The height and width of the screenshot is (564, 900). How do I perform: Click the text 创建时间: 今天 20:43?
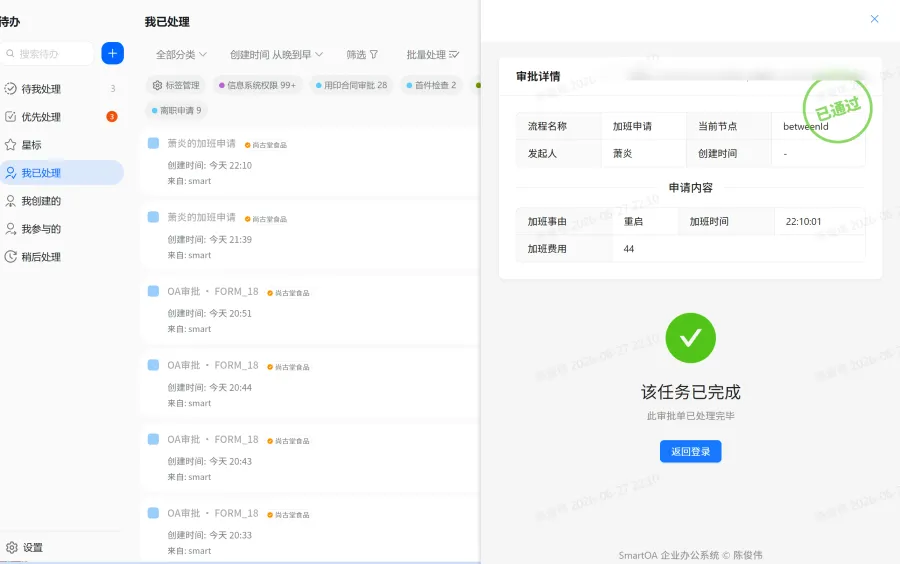coord(210,461)
